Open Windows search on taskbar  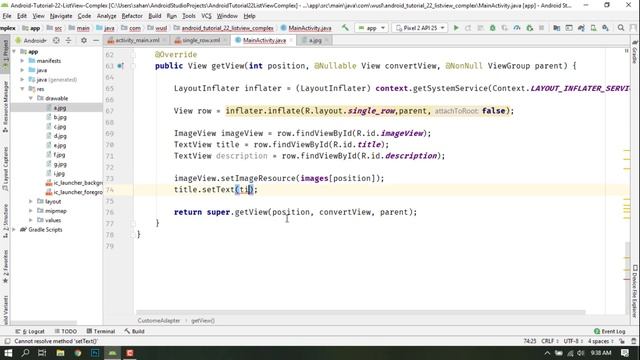pyautogui.click(x=25, y=353)
